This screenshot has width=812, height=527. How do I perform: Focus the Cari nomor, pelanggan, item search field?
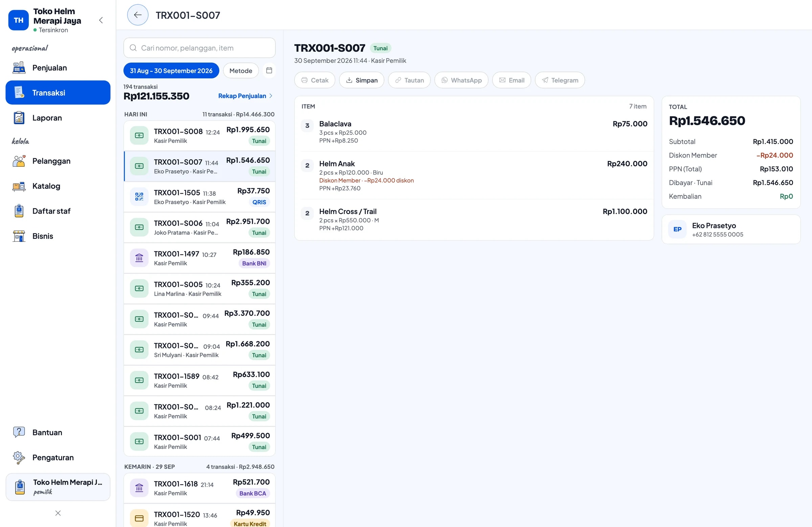[199, 48]
